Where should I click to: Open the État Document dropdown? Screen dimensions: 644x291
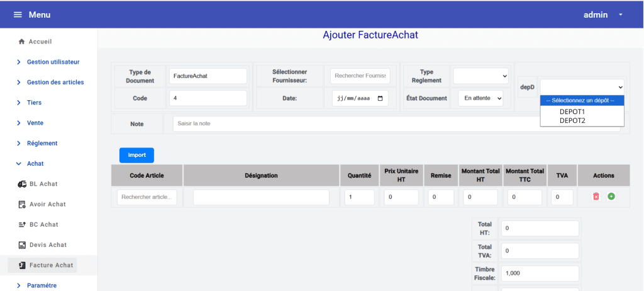tap(480, 98)
